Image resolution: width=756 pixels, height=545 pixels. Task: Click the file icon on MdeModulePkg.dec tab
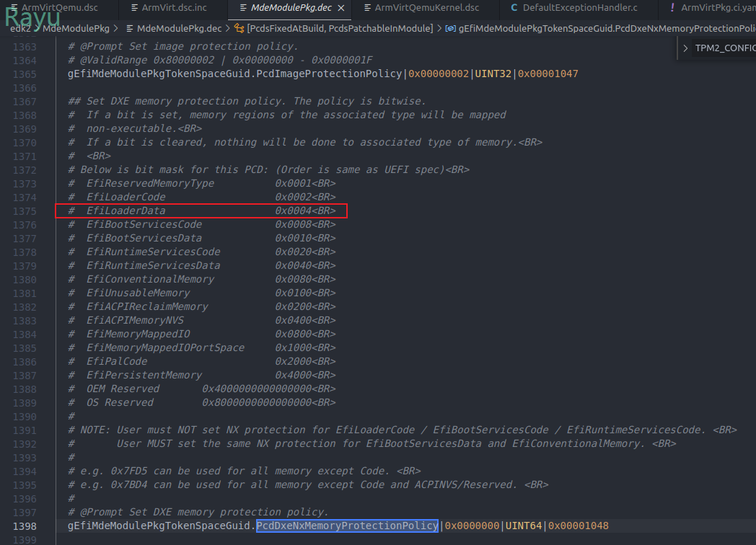(x=244, y=8)
